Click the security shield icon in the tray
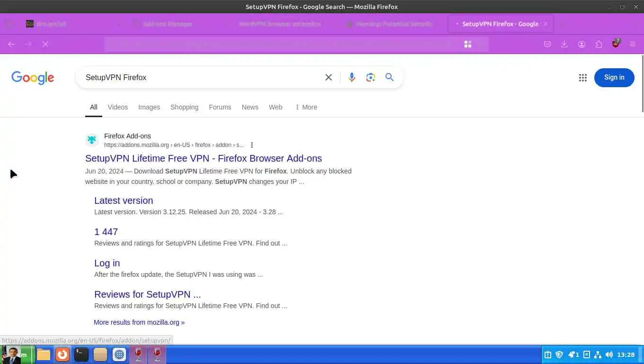This screenshot has height=364, width=644. click(559, 355)
